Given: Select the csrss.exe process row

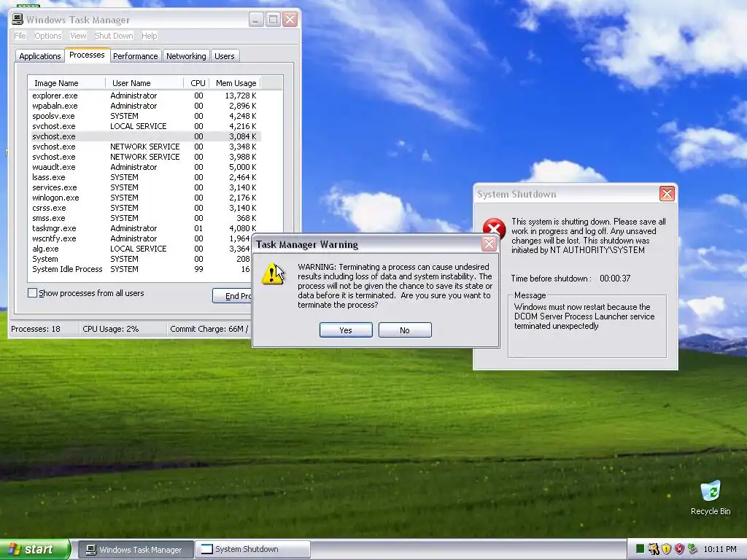Looking at the screenshot, I should click(x=144, y=208).
